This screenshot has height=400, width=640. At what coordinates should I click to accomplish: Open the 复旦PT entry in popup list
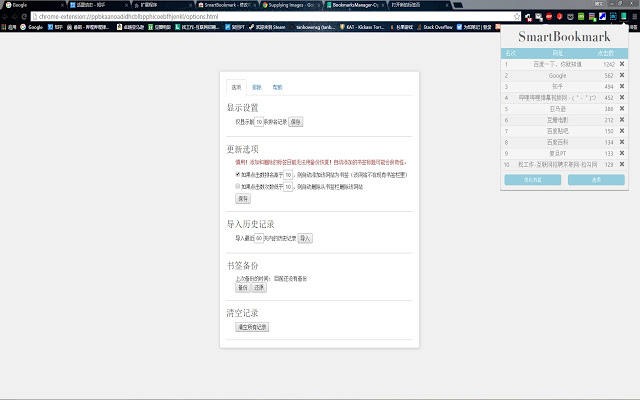coord(557,153)
